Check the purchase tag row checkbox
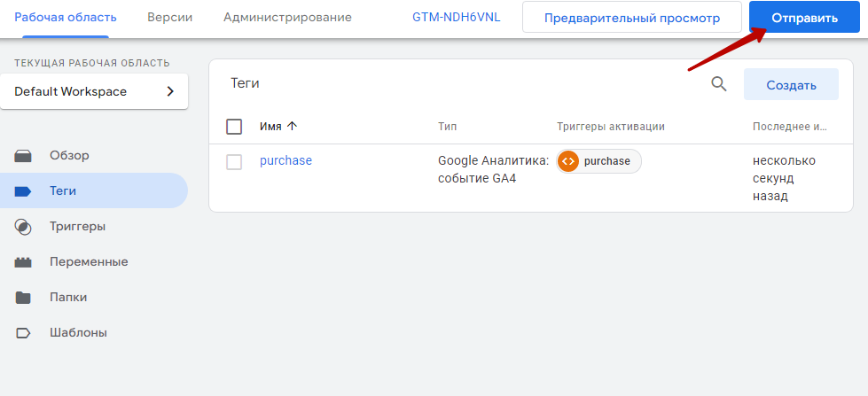868x396 pixels. pyautogui.click(x=234, y=162)
